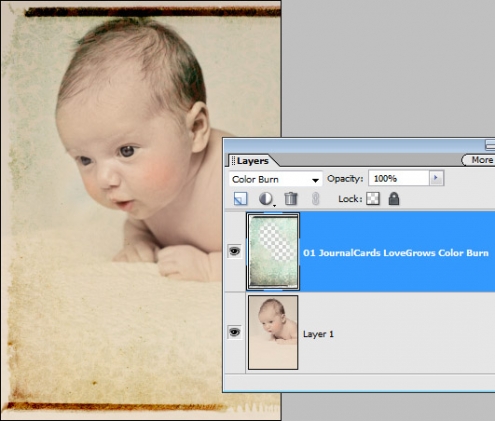
Task: Open the adjustment layer half-circle icon
Action: tap(266, 199)
